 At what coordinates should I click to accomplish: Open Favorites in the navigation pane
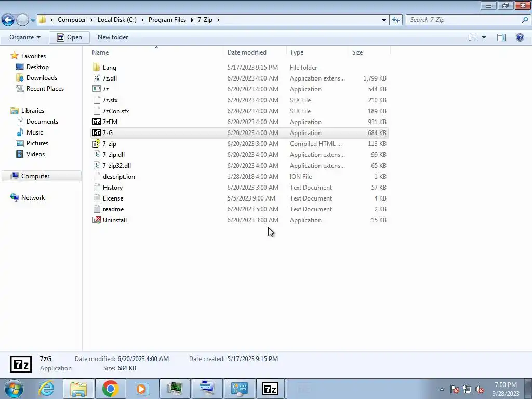[33, 56]
